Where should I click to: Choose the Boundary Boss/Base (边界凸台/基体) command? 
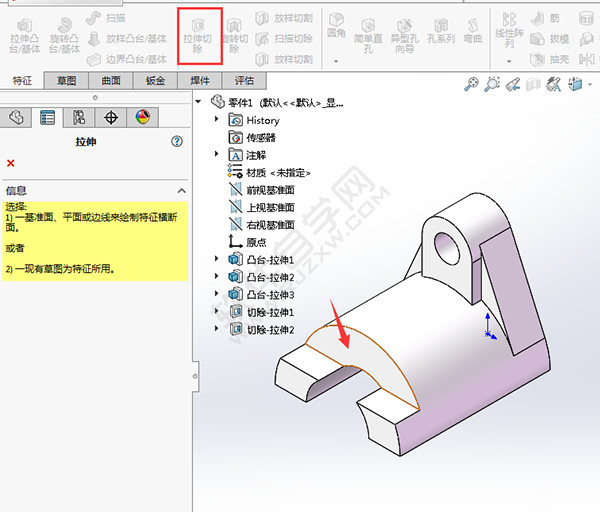click(x=127, y=59)
